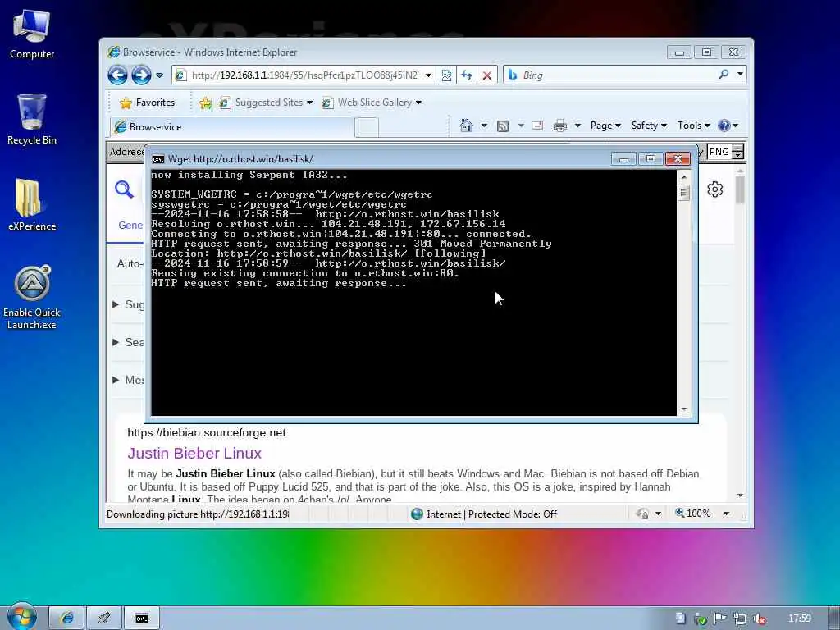840x630 pixels.
Task: Expand the 'Sea' collapsed section triangle
Action: pos(115,342)
